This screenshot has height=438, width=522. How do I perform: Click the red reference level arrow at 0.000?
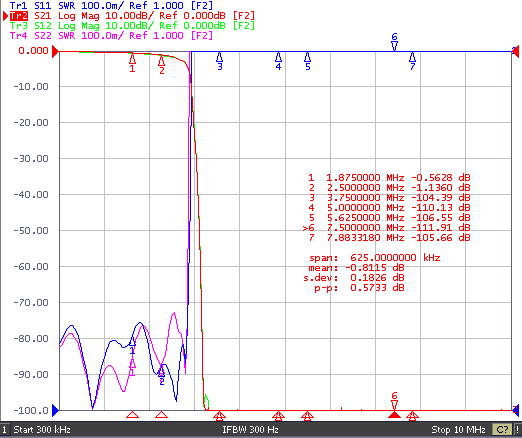pos(55,51)
